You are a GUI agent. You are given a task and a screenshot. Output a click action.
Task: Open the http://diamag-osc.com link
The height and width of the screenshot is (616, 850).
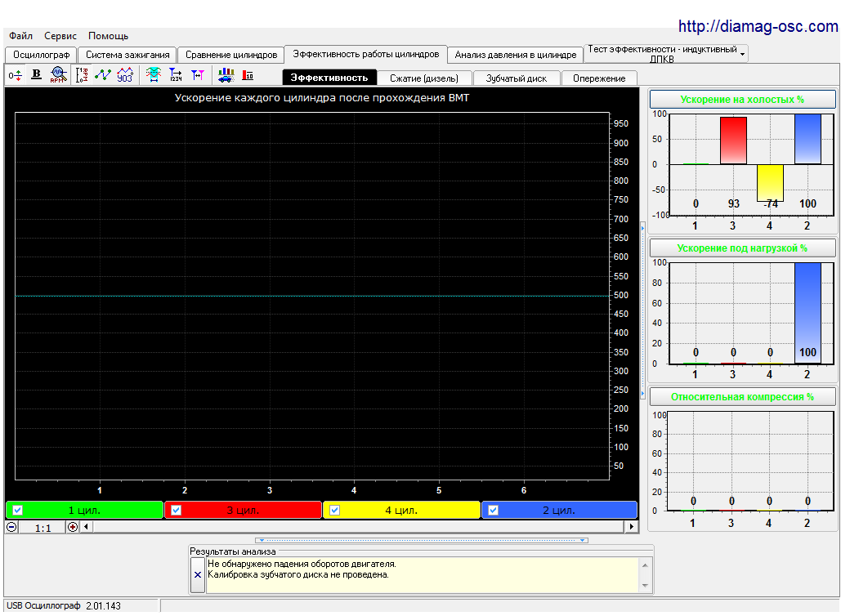[758, 26]
